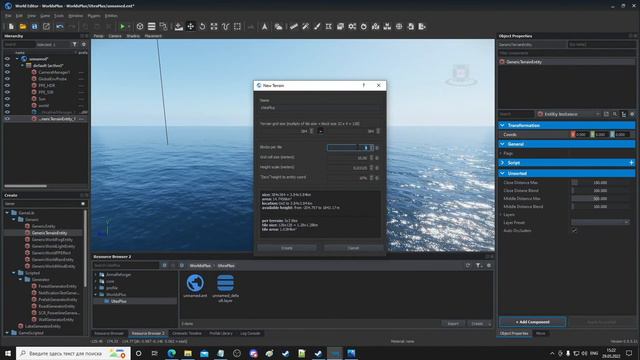Screen dimensions: 640x360
Task: Click Create button in New Terrain dialog
Action: 287,248
